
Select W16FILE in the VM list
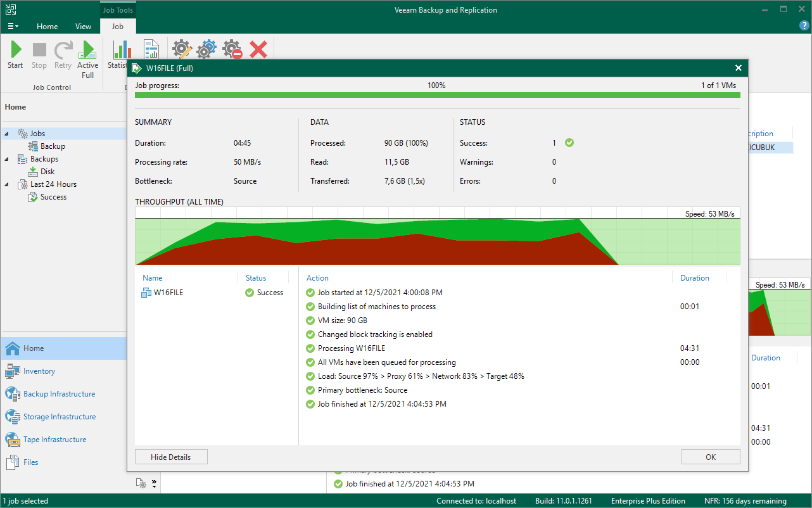coord(168,293)
